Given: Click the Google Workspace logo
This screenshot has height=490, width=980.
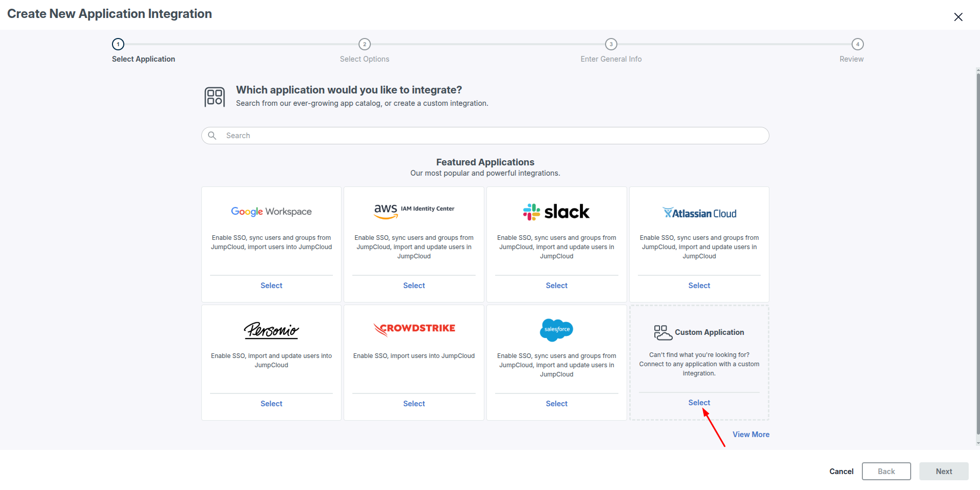Looking at the screenshot, I should pyautogui.click(x=271, y=212).
